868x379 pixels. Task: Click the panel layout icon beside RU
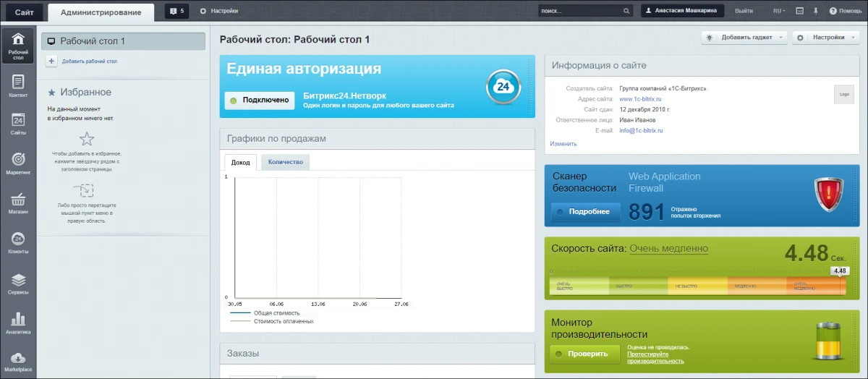coord(799,11)
